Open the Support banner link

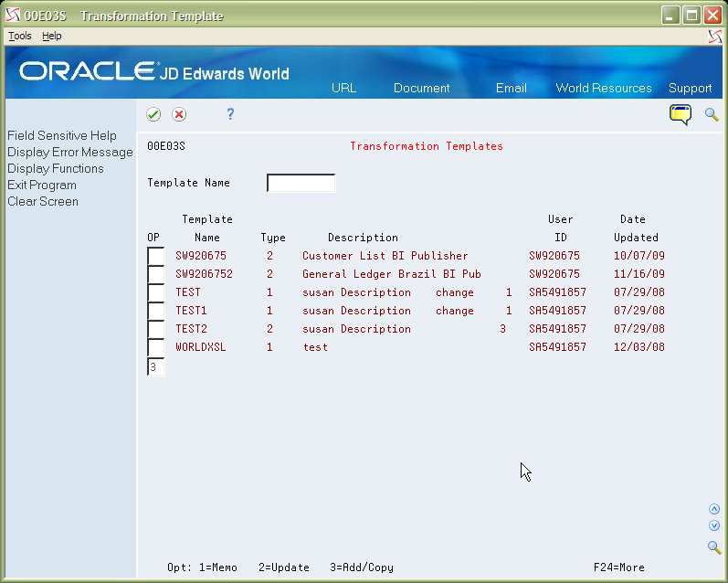pos(690,88)
